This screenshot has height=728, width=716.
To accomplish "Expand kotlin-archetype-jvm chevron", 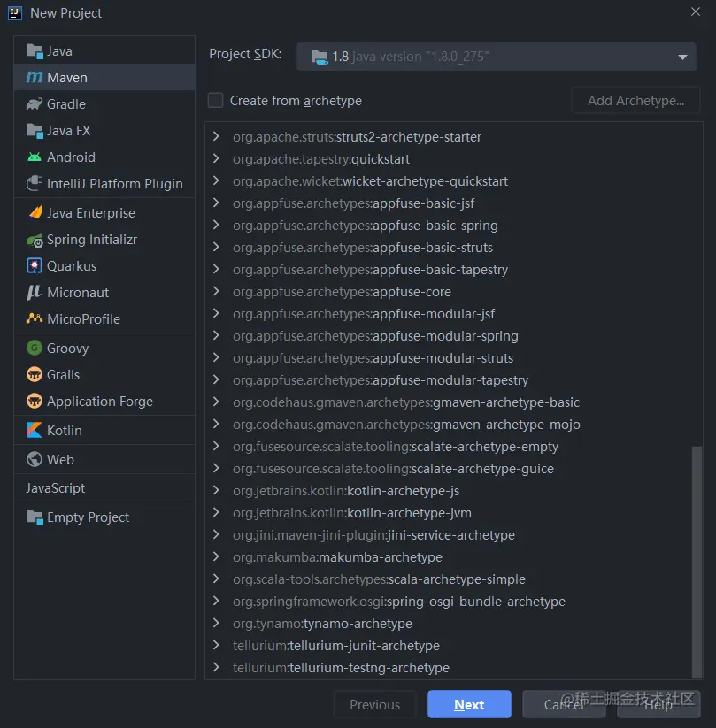I will (x=216, y=512).
